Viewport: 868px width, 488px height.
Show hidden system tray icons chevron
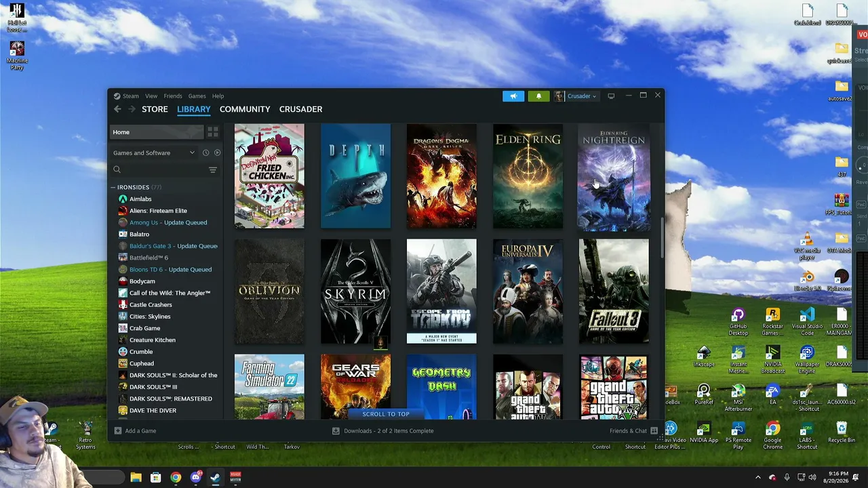click(758, 477)
